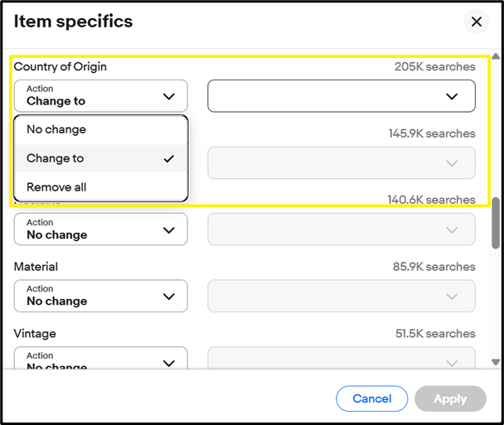Viewport: 504px width, 425px height.
Task: Click the checkmark beside 'Change to'
Action: pos(169,158)
